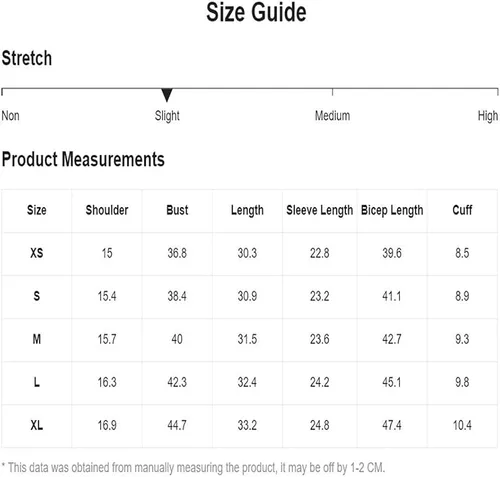500x477 pixels.
Task: Click the Bicep Length column header
Action: tap(392, 211)
